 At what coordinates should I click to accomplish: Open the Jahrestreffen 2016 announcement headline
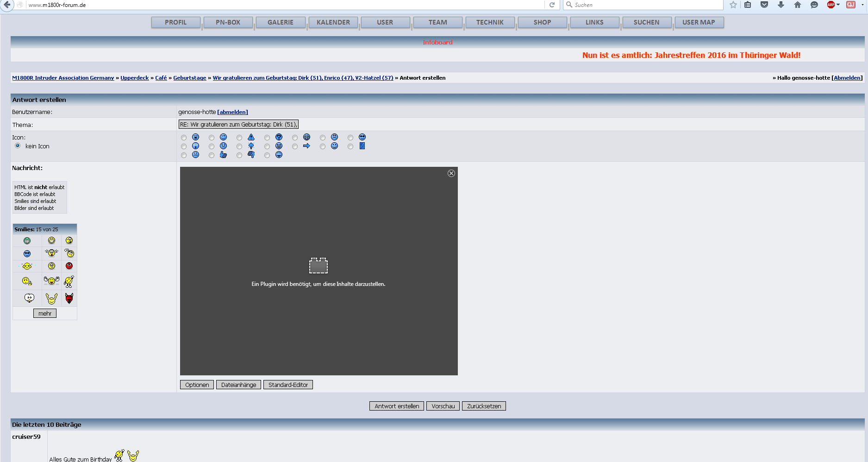point(691,55)
